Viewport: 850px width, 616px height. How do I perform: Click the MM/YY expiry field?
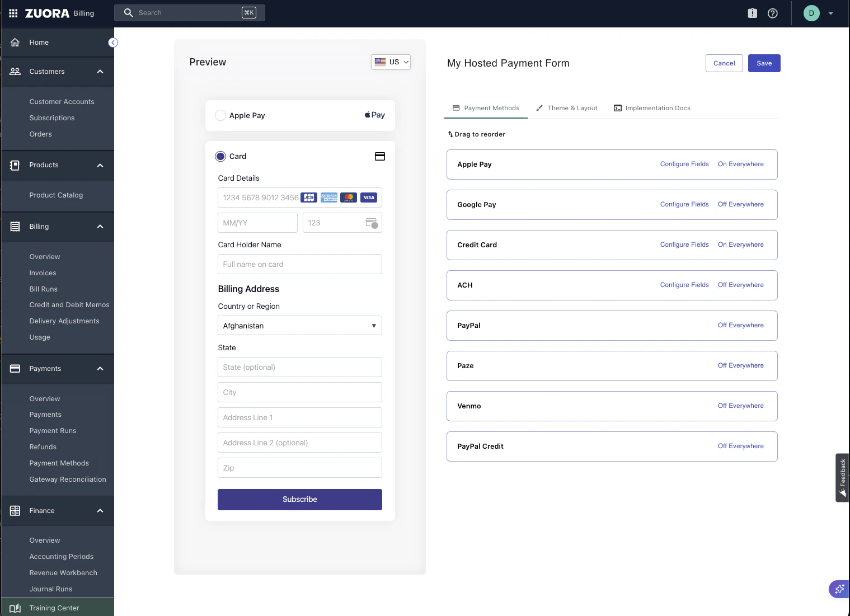click(257, 223)
